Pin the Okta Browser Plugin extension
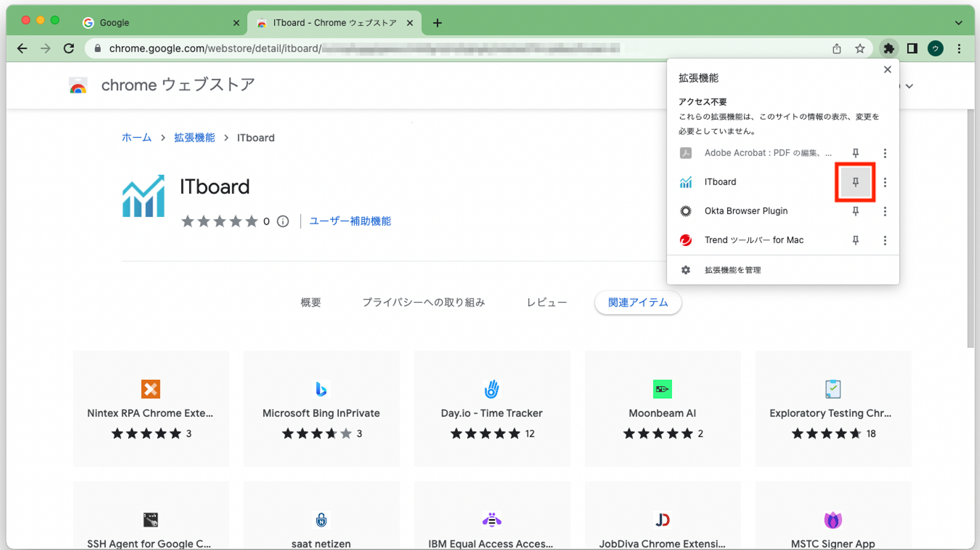This screenshot has width=980, height=550. pyautogui.click(x=855, y=211)
